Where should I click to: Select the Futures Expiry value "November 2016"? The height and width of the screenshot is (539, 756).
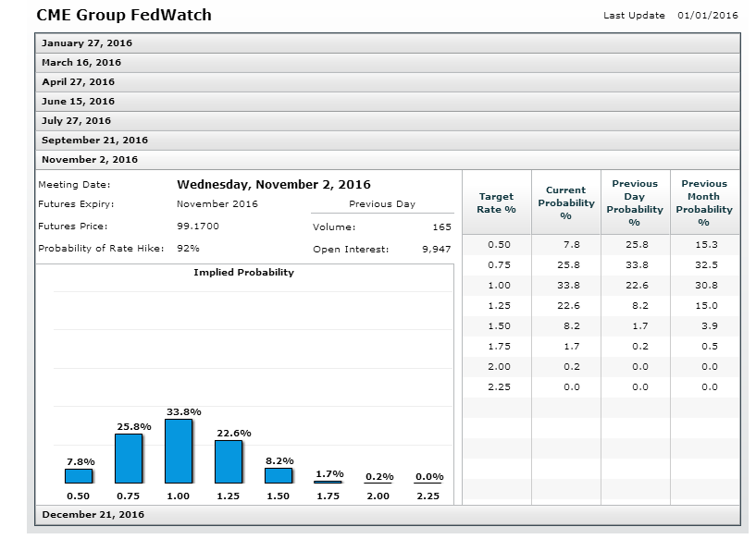click(217, 203)
